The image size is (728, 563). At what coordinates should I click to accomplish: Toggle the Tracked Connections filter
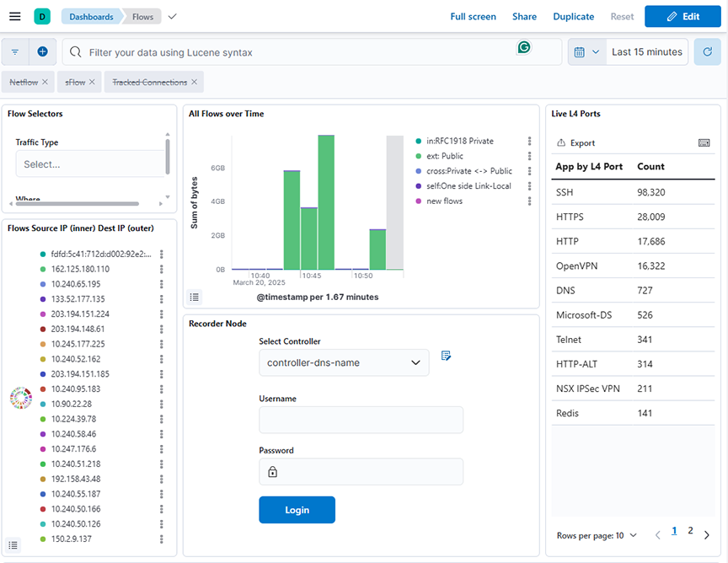click(149, 83)
